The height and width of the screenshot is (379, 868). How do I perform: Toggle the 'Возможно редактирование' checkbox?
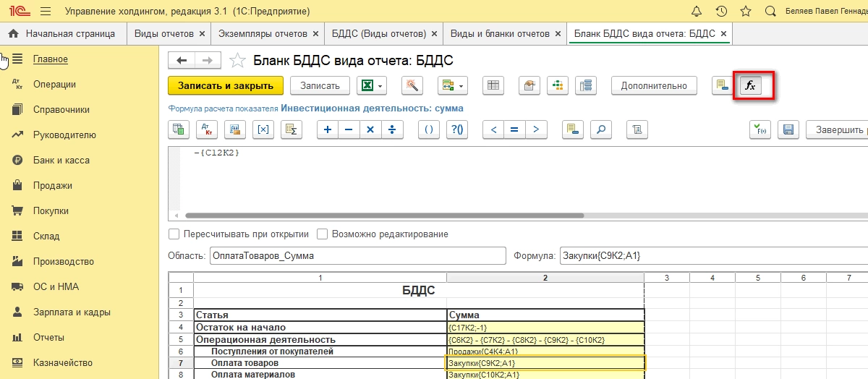click(323, 234)
